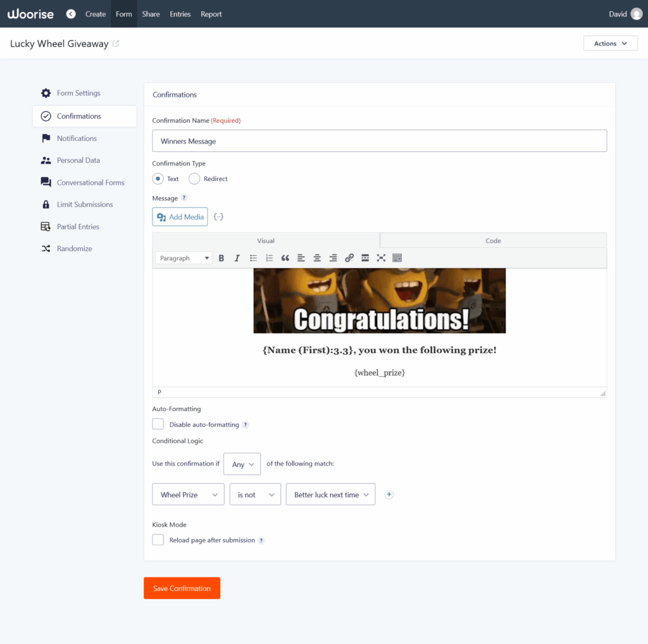
Task: Insert or edit link
Action: coord(349,258)
